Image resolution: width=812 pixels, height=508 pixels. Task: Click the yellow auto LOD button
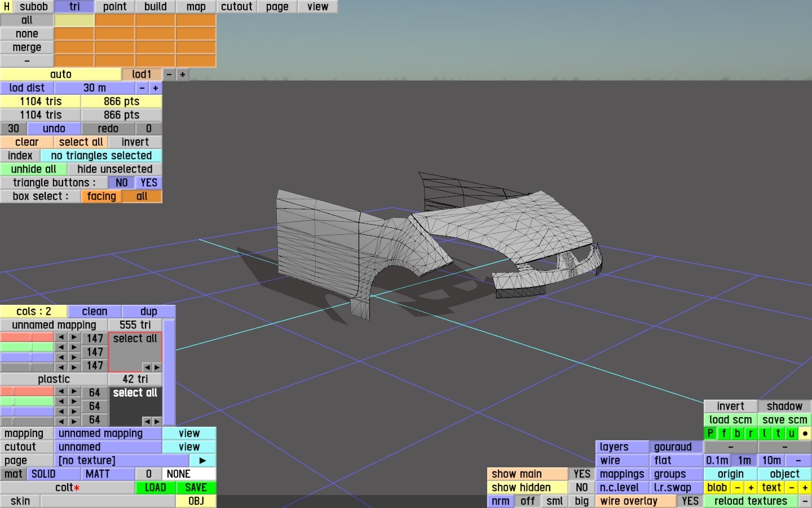click(x=61, y=75)
